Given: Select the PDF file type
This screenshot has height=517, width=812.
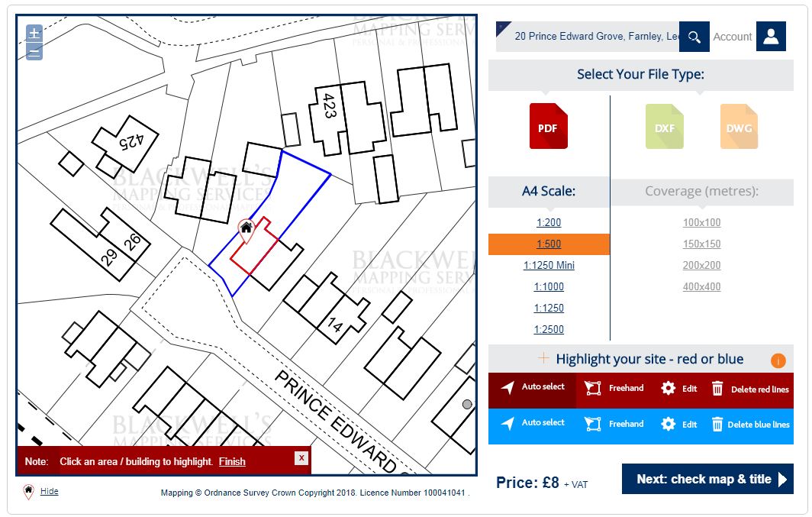Looking at the screenshot, I should (547, 127).
